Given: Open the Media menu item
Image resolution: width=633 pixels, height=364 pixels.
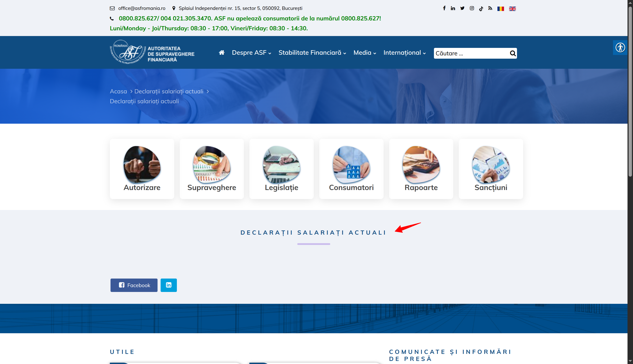Looking at the screenshot, I should (x=365, y=53).
